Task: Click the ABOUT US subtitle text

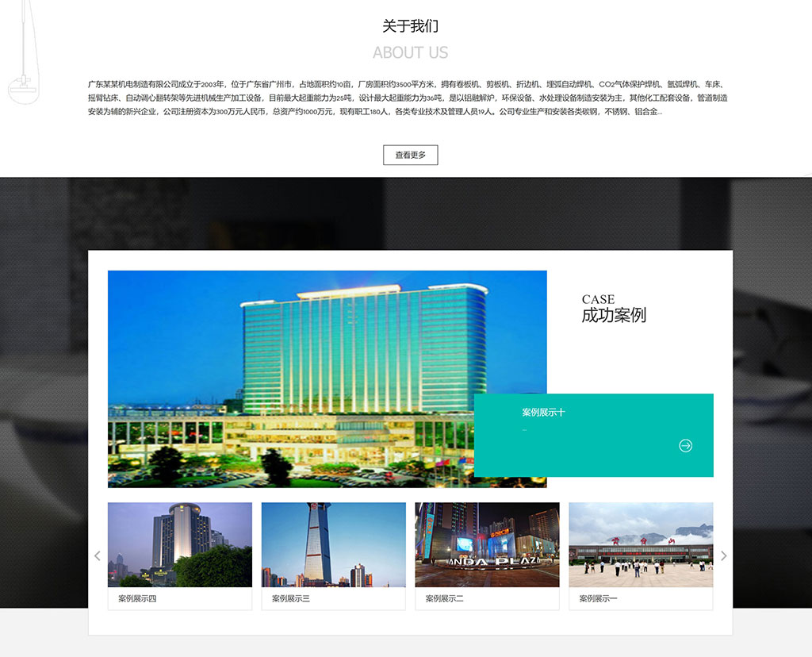Action: click(411, 53)
